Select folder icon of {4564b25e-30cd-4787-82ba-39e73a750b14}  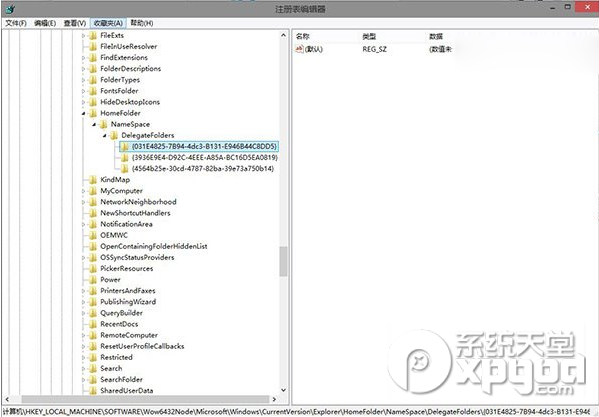[x=125, y=168]
